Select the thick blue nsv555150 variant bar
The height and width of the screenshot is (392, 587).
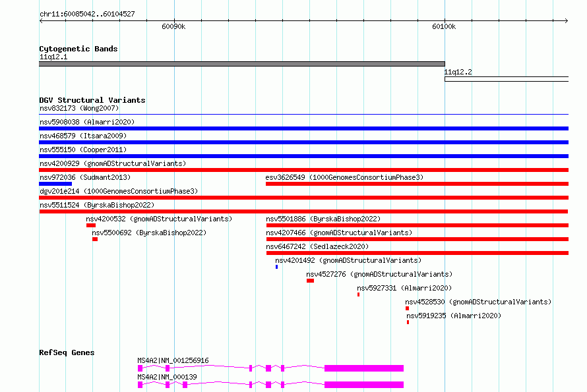pos(303,156)
